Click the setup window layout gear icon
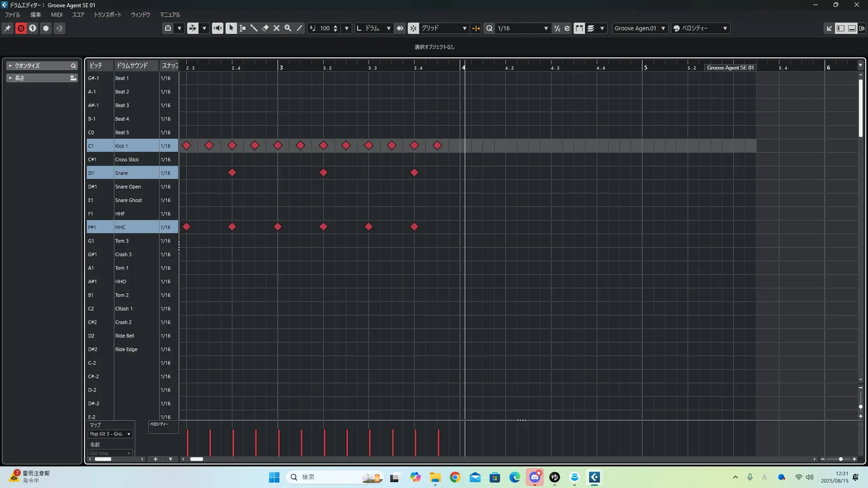868x488 pixels. click(x=862, y=28)
